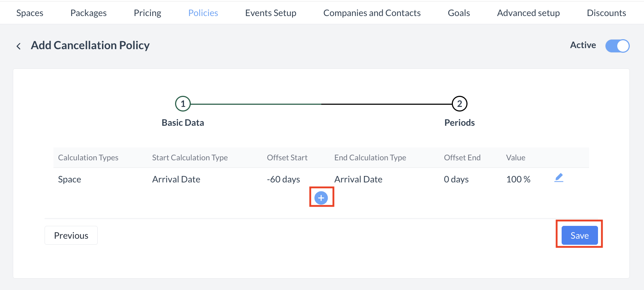This screenshot has height=290, width=644.
Task: Add a new period with the plus icon
Action: tap(321, 198)
